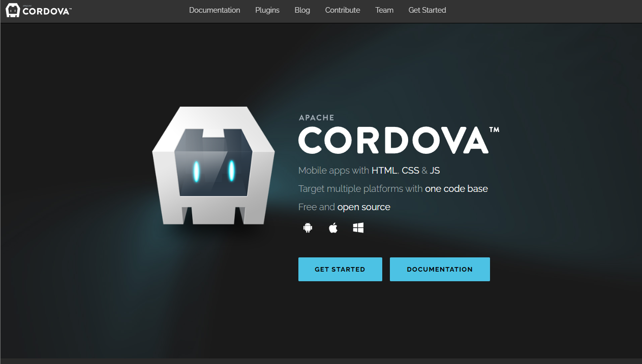This screenshot has width=642, height=364.
Task: Open the Team page in navbar
Action: (384, 10)
